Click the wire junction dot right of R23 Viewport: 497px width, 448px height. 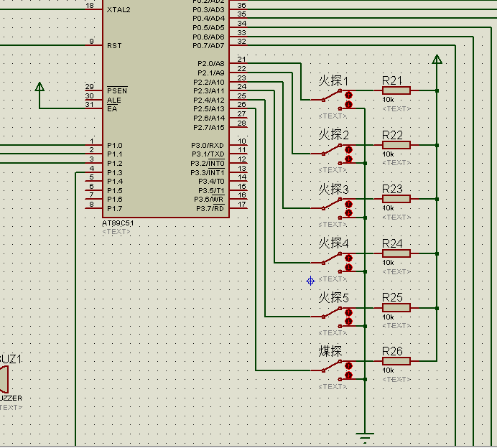(437, 200)
